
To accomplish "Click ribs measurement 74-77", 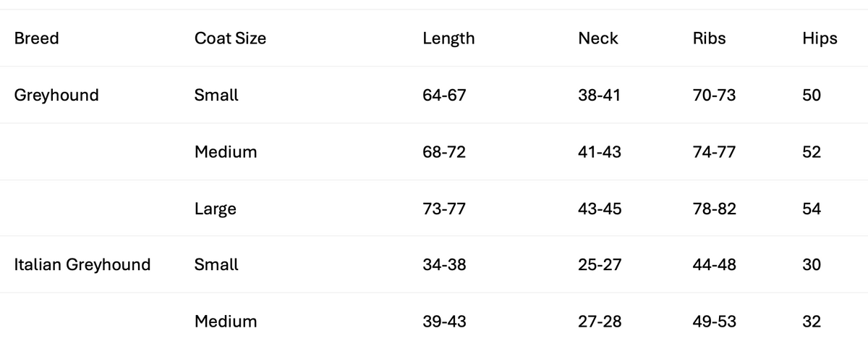I will click(714, 152).
